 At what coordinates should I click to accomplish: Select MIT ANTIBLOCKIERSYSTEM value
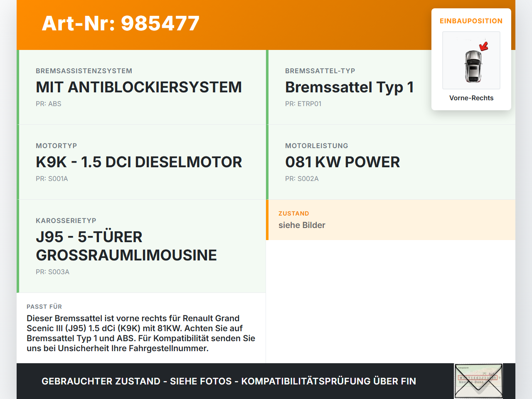[138, 87]
